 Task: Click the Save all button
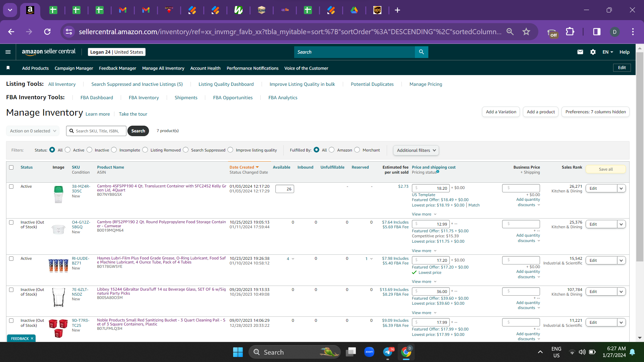point(606,169)
